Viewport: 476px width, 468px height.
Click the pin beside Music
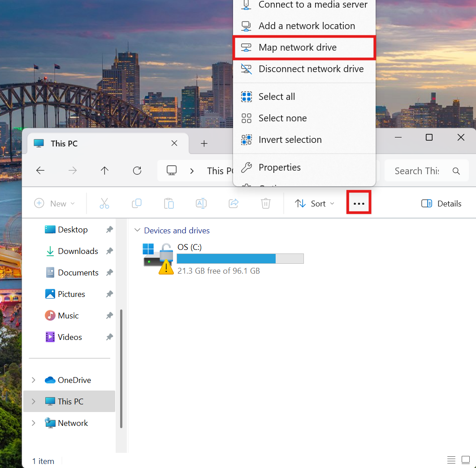point(109,315)
